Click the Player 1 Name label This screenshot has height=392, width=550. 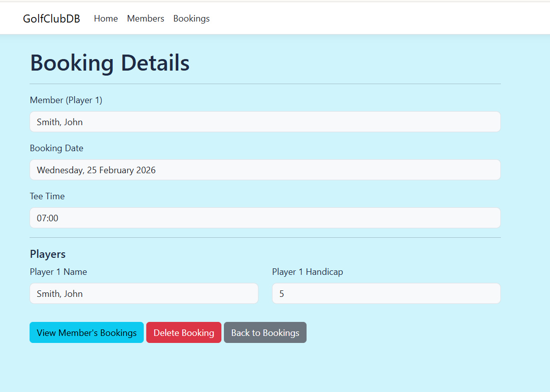tap(59, 272)
